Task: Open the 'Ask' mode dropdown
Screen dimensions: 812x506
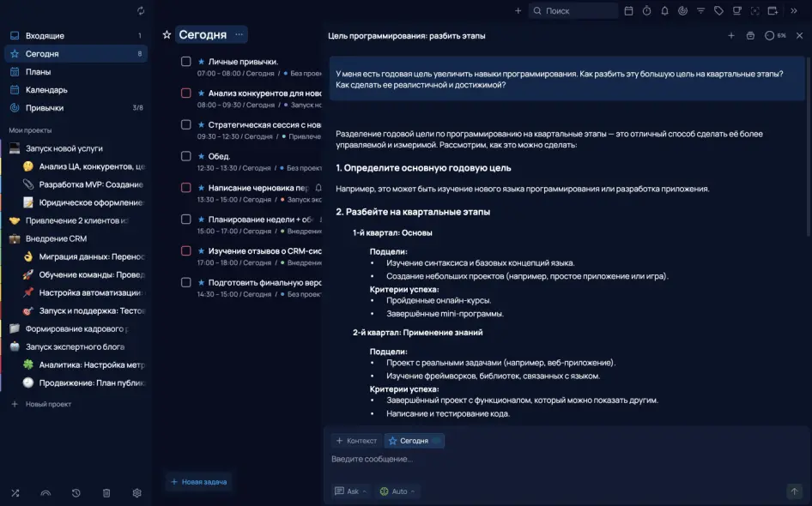Action: [x=351, y=491]
